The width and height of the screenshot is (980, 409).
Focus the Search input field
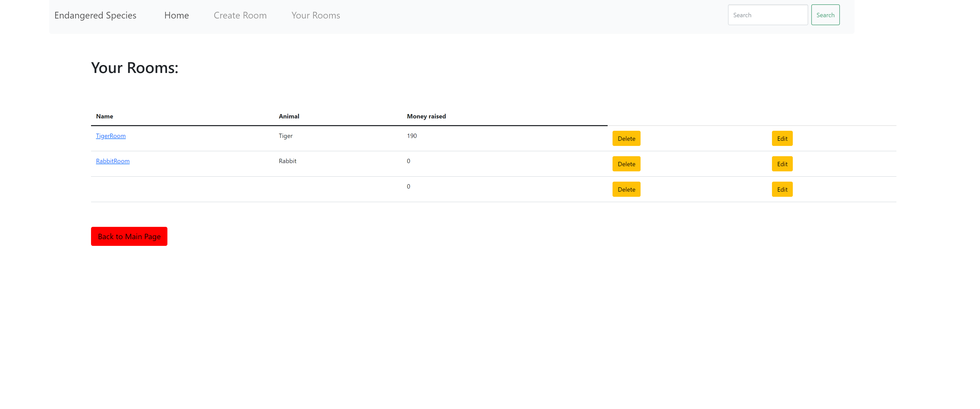[767, 15]
